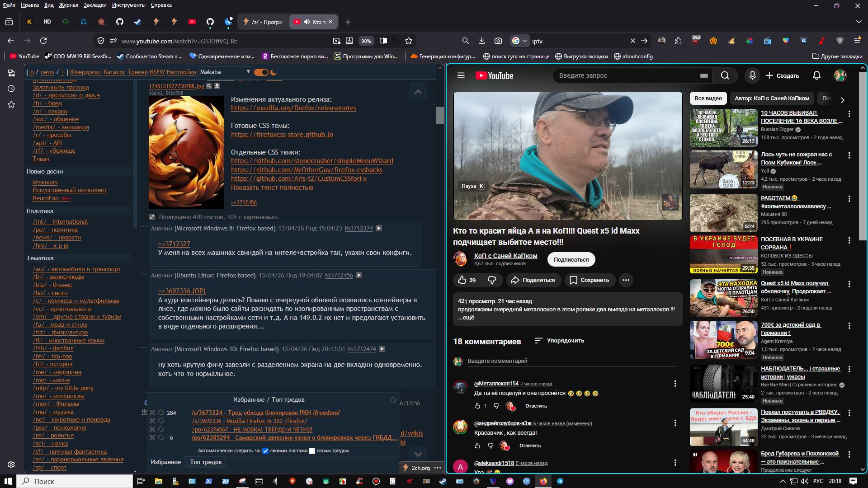Screen dimensions: 868x488
Task: Click the 'Поделиться' share button
Action: (x=533, y=280)
